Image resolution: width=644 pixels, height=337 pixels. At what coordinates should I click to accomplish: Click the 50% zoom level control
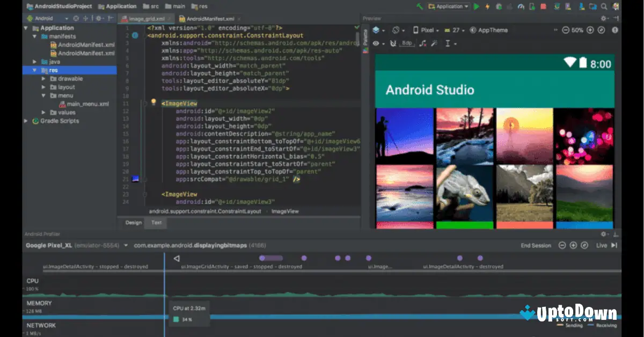[577, 30]
